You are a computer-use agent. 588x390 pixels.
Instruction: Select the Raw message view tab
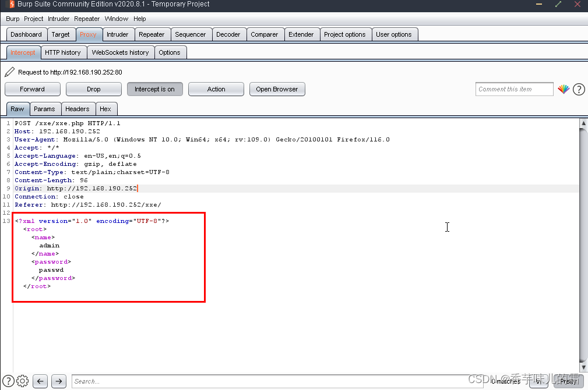click(17, 109)
